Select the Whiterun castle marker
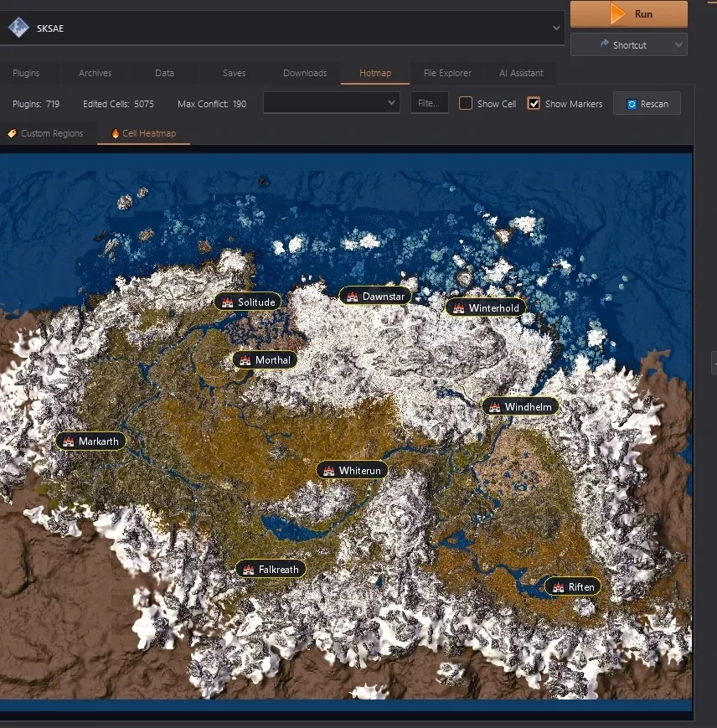Image resolution: width=717 pixels, height=728 pixels. click(352, 471)
